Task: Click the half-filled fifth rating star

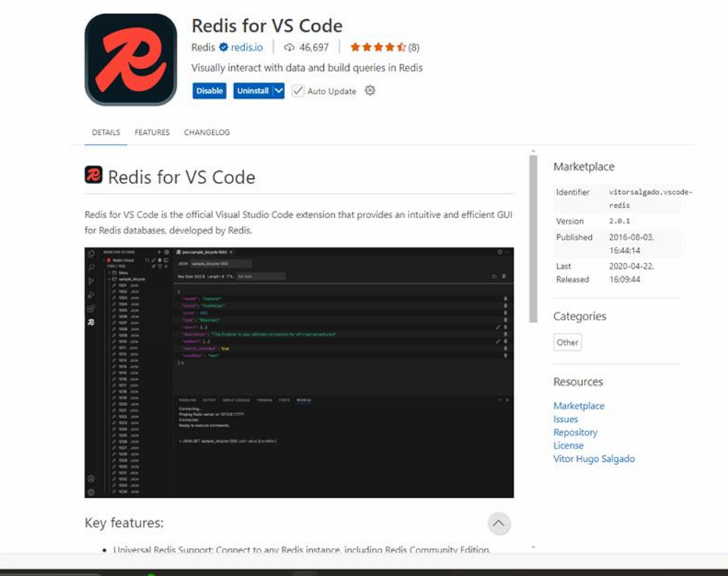Action: click(x=402, y=46)
